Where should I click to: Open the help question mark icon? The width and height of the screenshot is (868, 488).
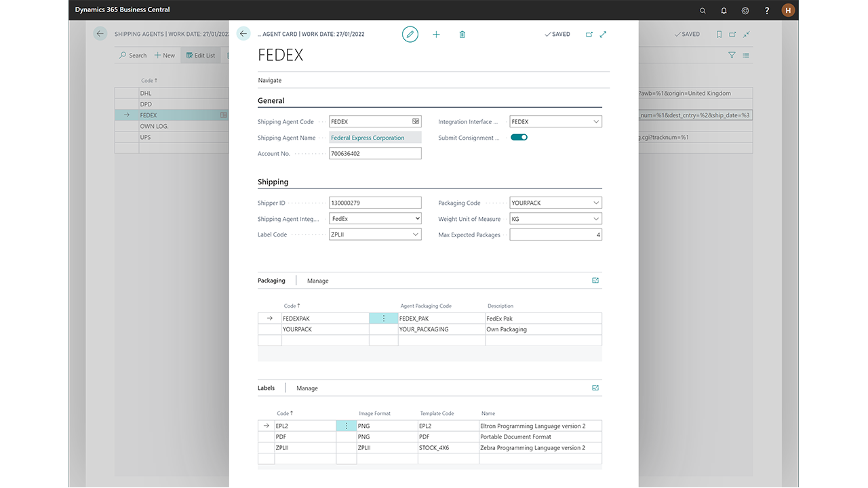pyautogui.click(x=767, y=10)
